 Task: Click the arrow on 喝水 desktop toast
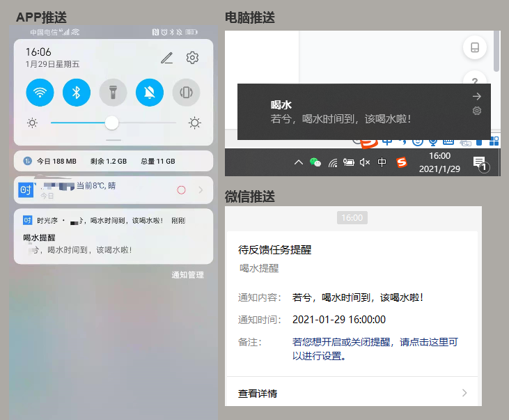[476, 96]
